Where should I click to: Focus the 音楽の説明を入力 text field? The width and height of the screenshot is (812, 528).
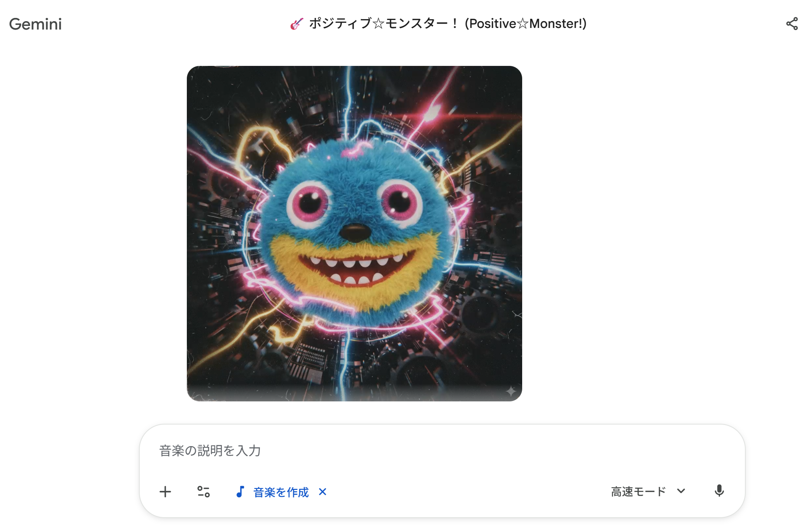coord(442,451)
